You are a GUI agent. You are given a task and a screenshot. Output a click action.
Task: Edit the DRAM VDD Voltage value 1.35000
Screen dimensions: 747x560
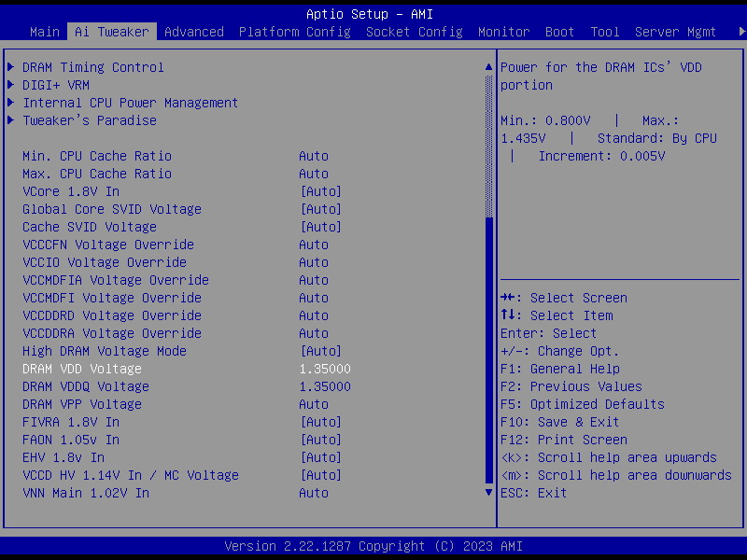tap(325, 369)
